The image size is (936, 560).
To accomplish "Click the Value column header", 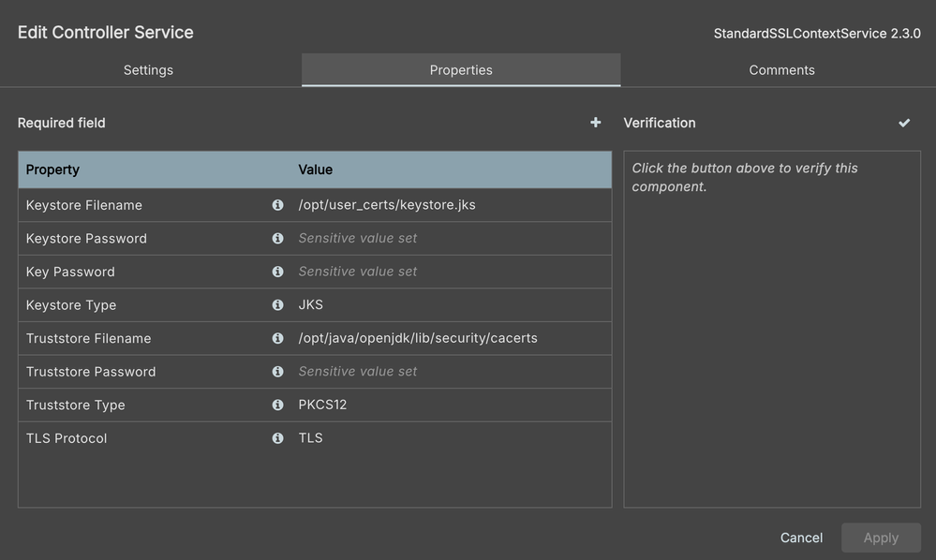I will (315, 170).
